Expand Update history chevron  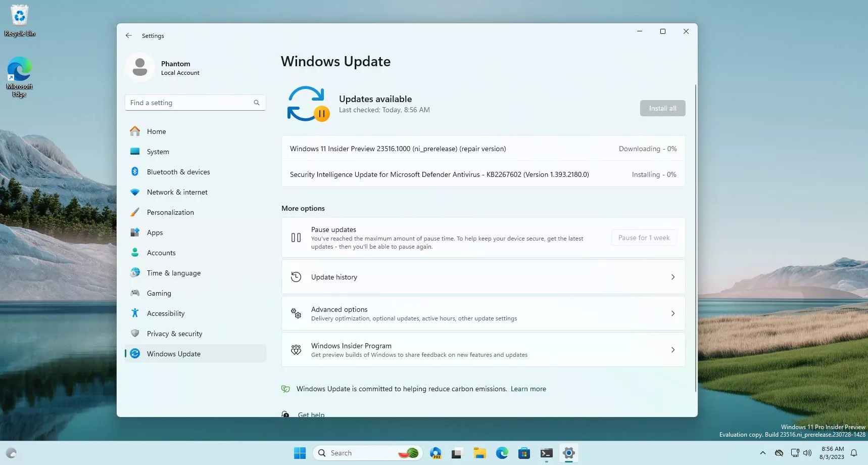click(x=673, y=277)
